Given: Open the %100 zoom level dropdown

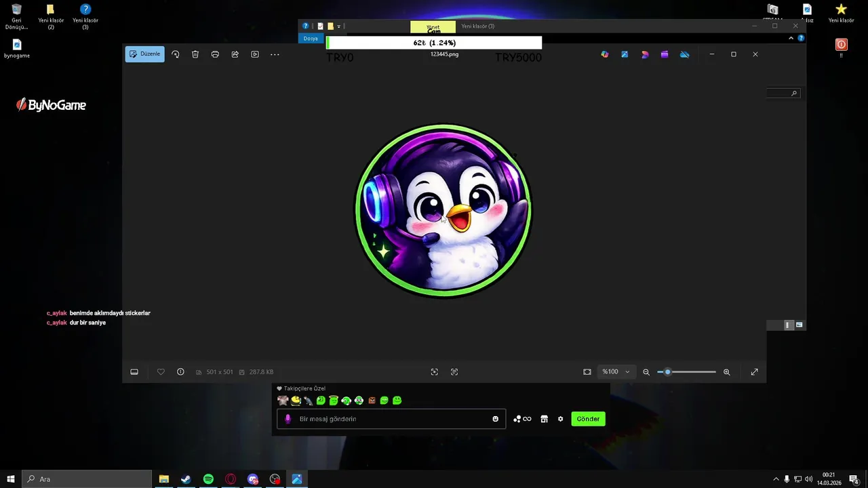Looking at the screenshot, I should click(x=616, y=372).
